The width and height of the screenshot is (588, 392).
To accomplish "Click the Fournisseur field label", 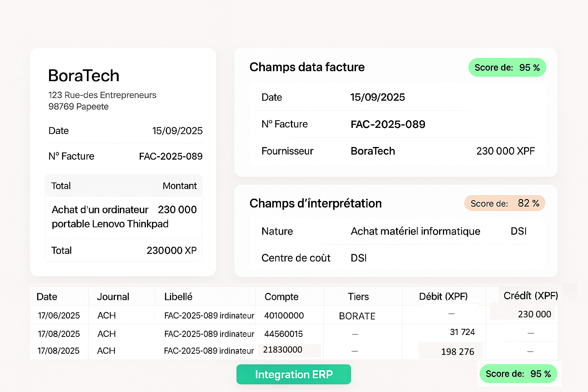I will [x=287, y=151].
